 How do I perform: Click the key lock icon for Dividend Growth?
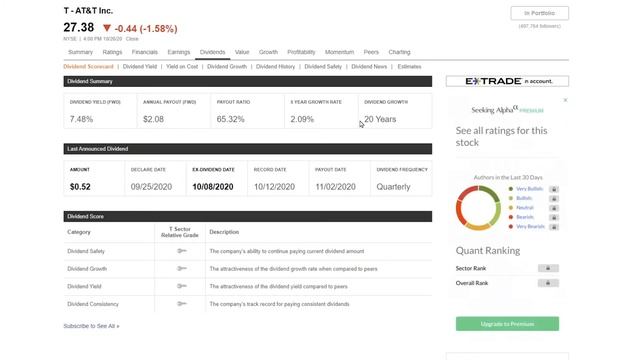pos(182,268)
